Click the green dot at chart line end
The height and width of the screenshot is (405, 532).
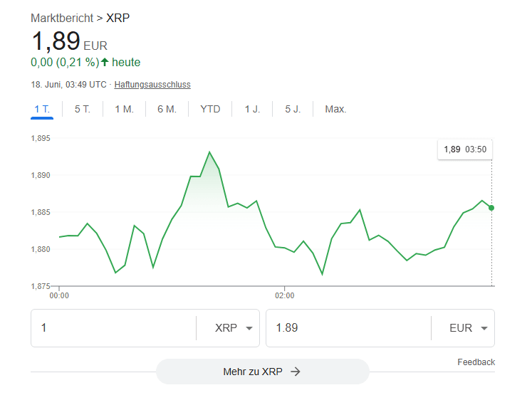491,208
